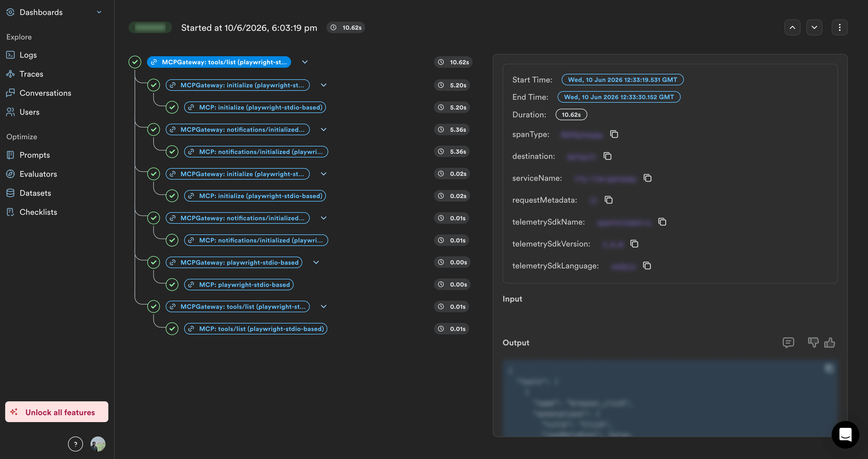Collapse MCPGateway: playwright-stdio-based span chevron
Viewport: 868px width, 459px height.
[x=316, y=263]
